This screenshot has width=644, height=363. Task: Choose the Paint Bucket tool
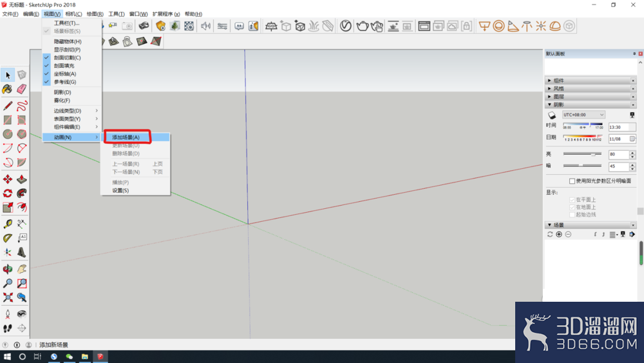coord(7,89)
